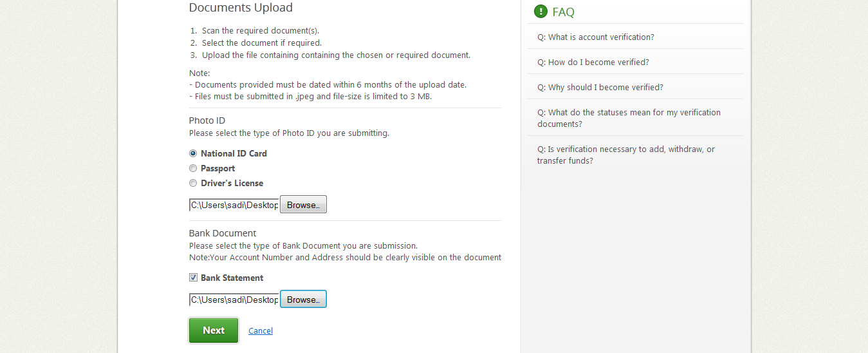868x353 pixels.
Task: Click the Photo ID file path field
Action: pos(234,205)
